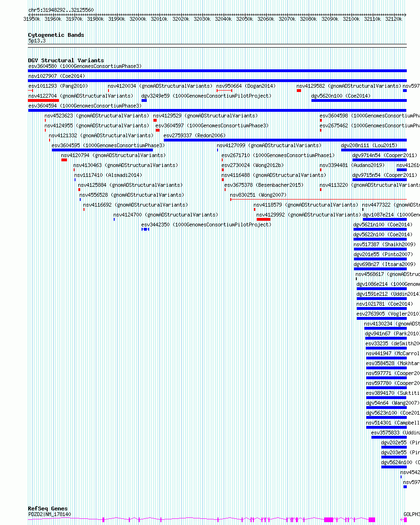Open variant esv2759337 (Redon2006)
The image size is (420, 525).
194,135
